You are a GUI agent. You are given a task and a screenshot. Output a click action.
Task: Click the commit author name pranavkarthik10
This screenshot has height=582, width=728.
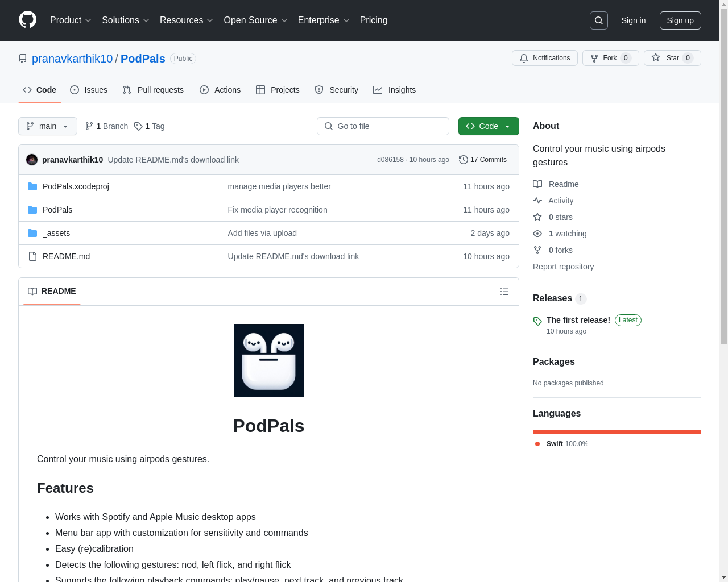[x=72, y=160]
